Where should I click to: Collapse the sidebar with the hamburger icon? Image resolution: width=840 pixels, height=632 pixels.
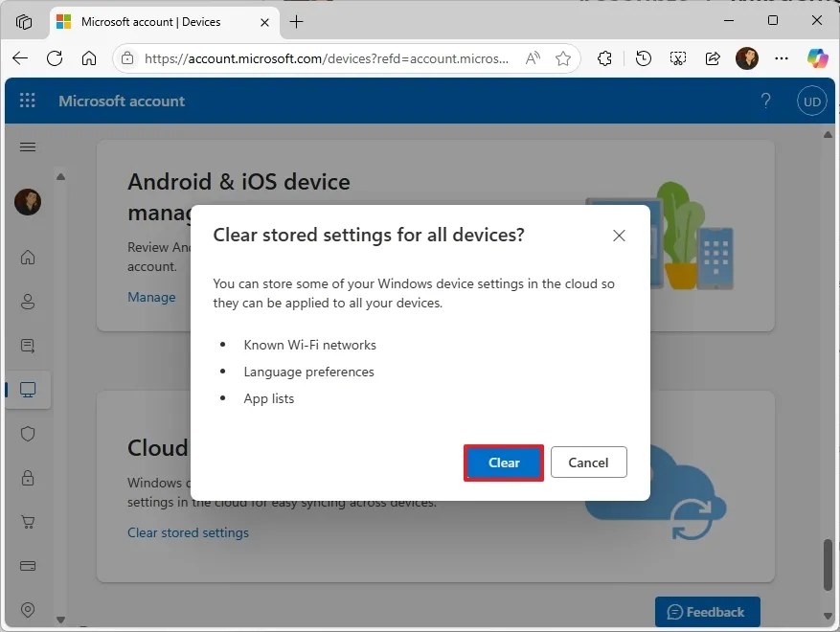27,147
